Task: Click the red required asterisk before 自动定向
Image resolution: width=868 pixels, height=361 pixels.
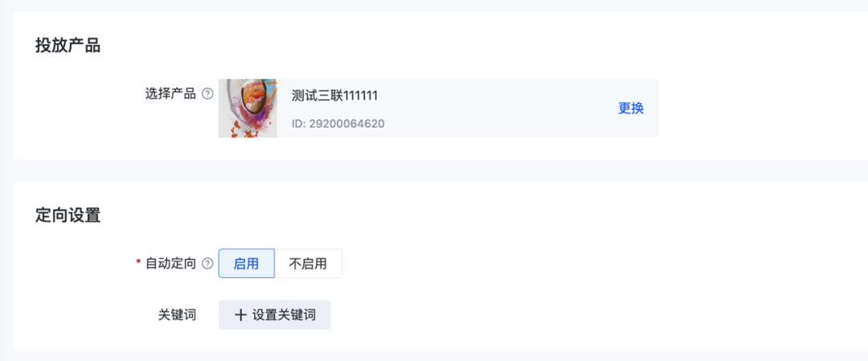Action: tap(138, 264)
